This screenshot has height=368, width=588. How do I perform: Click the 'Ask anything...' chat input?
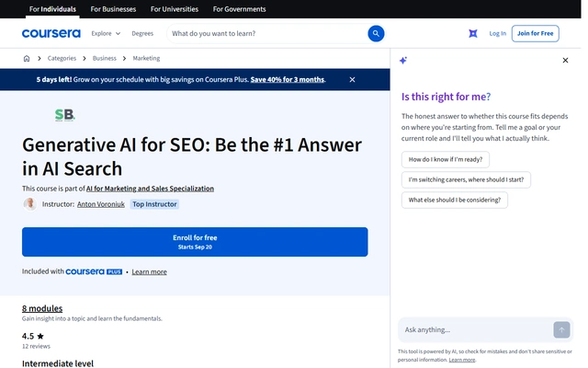(476, 329)
